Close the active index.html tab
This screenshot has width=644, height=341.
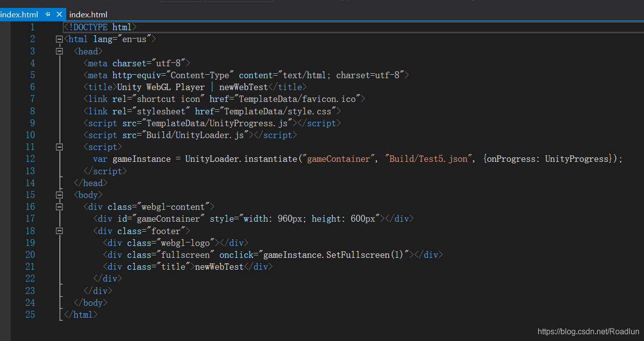click(x=59, y=14)
